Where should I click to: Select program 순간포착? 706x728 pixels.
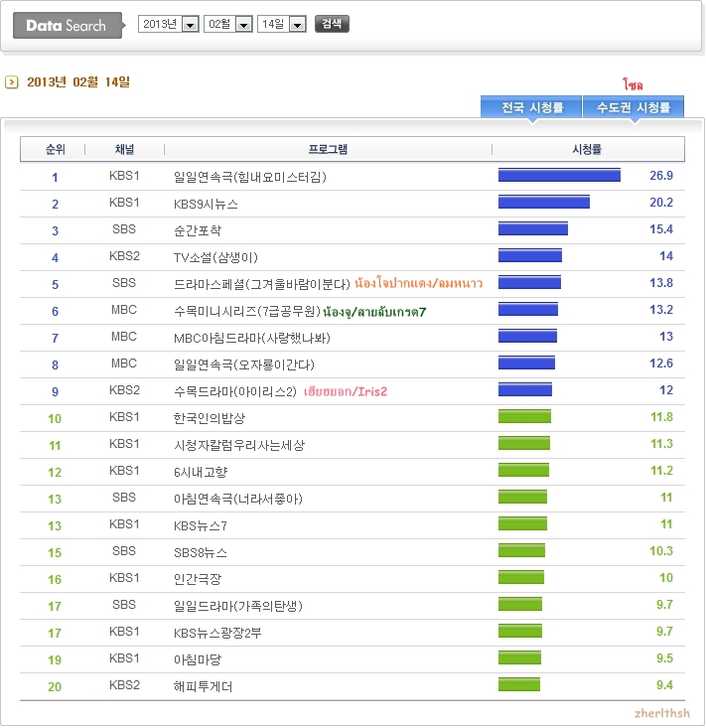[x=198, y=230]
